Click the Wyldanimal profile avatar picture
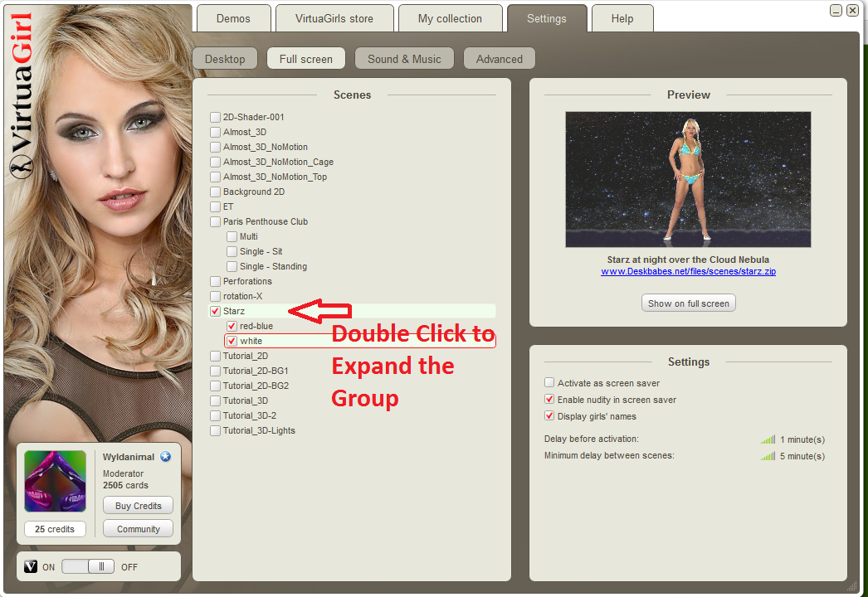The height and width of the screenshot is (597, 868). point(56,481)
